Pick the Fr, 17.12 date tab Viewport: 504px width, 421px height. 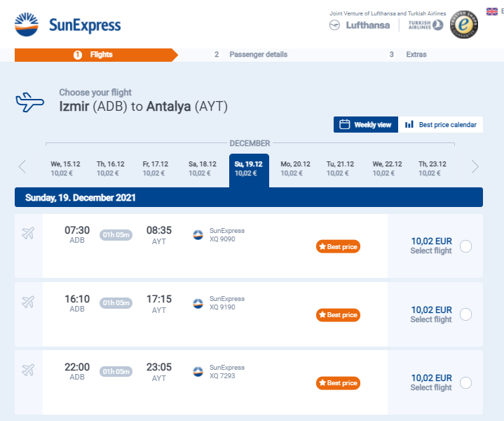(x=156, y=168)
